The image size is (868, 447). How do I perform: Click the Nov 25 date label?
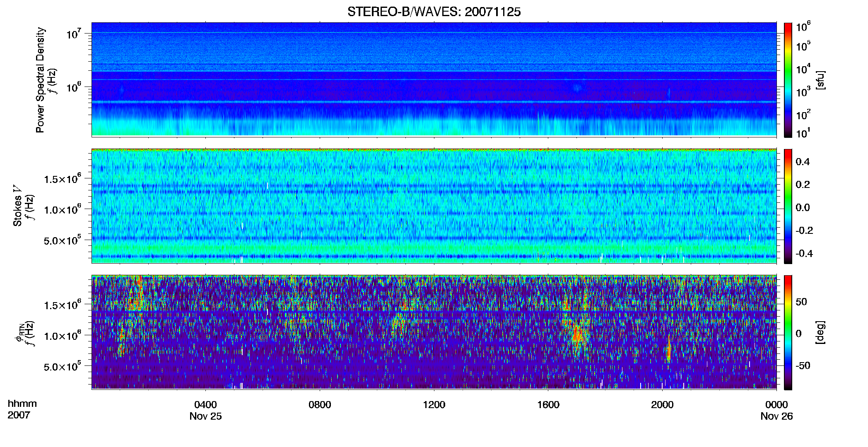[x=205, y=416]
